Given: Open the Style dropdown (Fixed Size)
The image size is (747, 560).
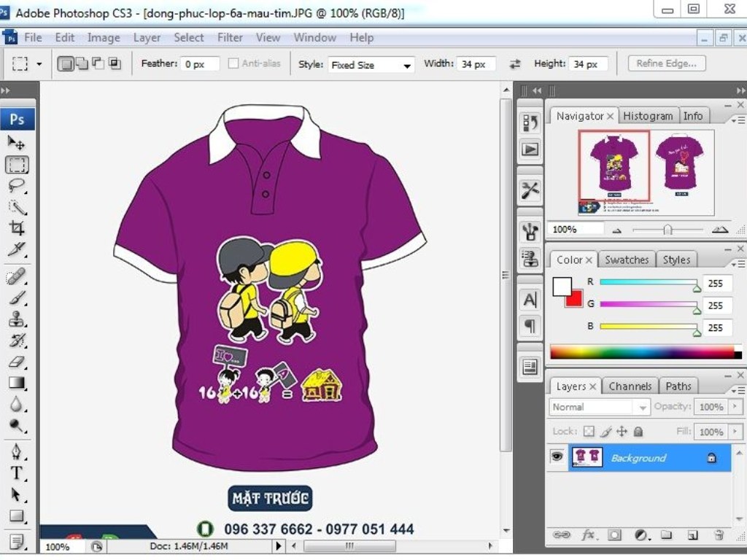Looking at the screenshot, I should (x=371, y=65).
